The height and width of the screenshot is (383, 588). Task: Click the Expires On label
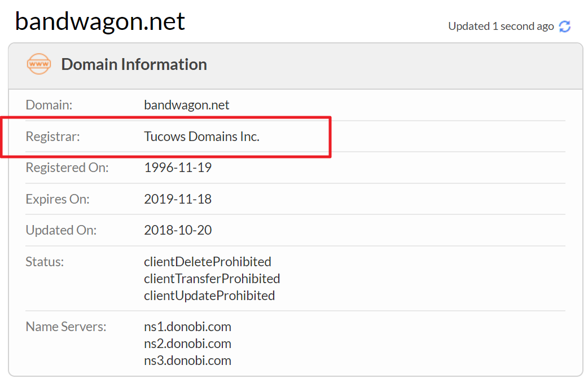(x=58, y=199)
